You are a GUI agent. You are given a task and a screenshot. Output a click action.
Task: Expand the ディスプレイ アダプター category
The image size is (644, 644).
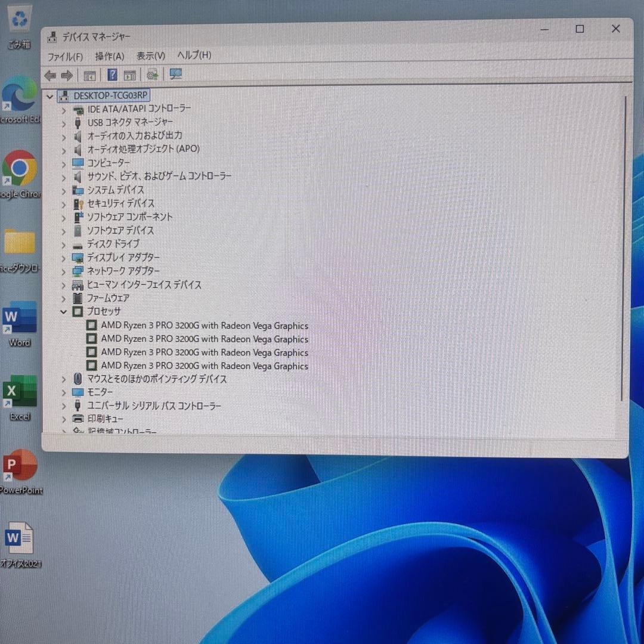64,258
